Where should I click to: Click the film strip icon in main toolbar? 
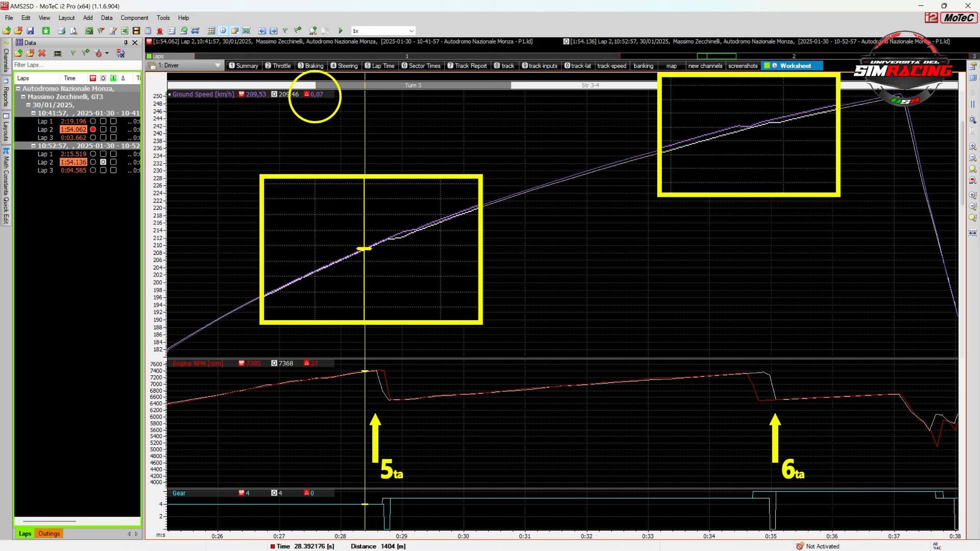[x=136, y=31]
